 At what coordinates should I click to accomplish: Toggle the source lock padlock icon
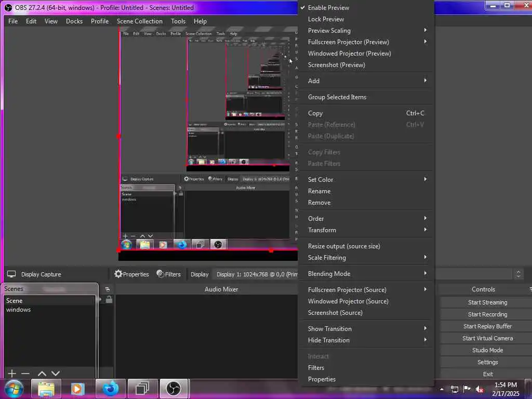(109, 300)
